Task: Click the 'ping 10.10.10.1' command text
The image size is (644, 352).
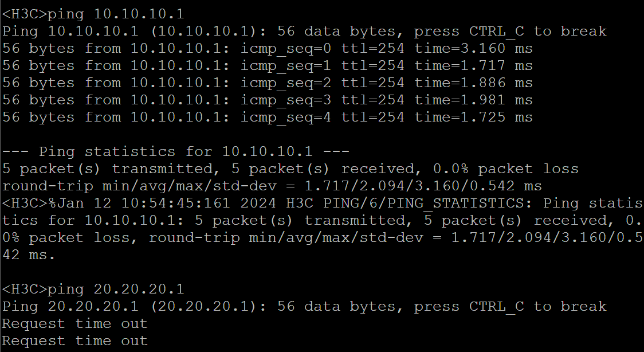Action: [116, 14]
